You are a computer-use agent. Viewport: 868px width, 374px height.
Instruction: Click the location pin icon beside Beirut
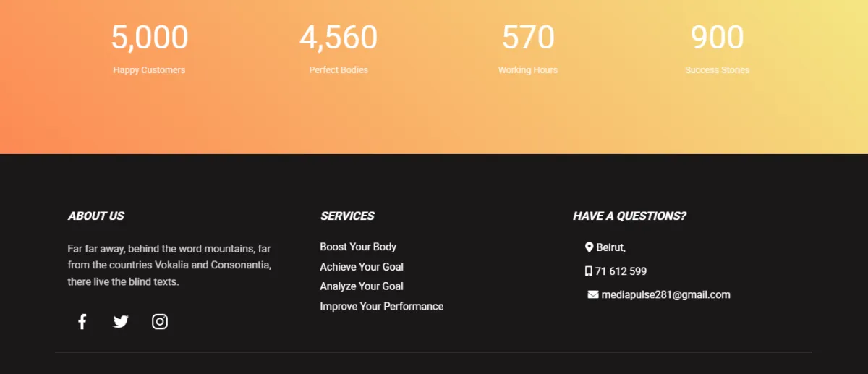[589, 247]
